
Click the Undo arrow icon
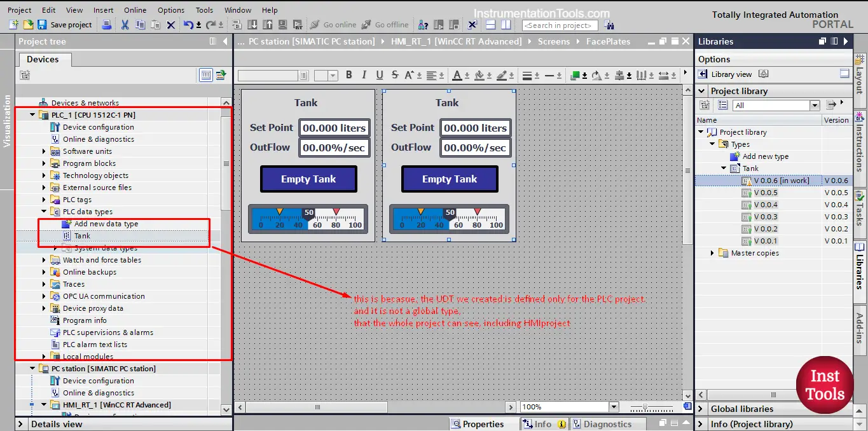click(188, 25)
